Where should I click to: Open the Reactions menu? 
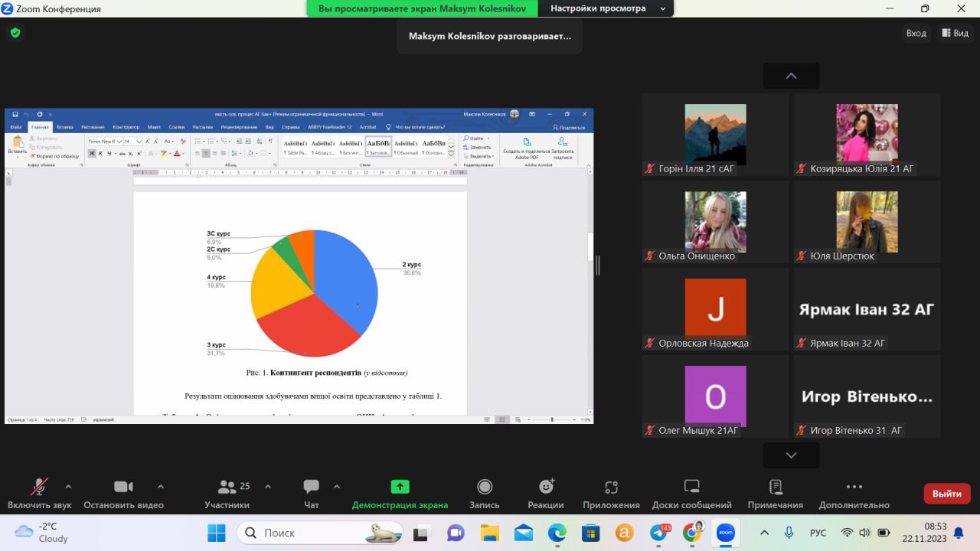[x=546, y=494]
